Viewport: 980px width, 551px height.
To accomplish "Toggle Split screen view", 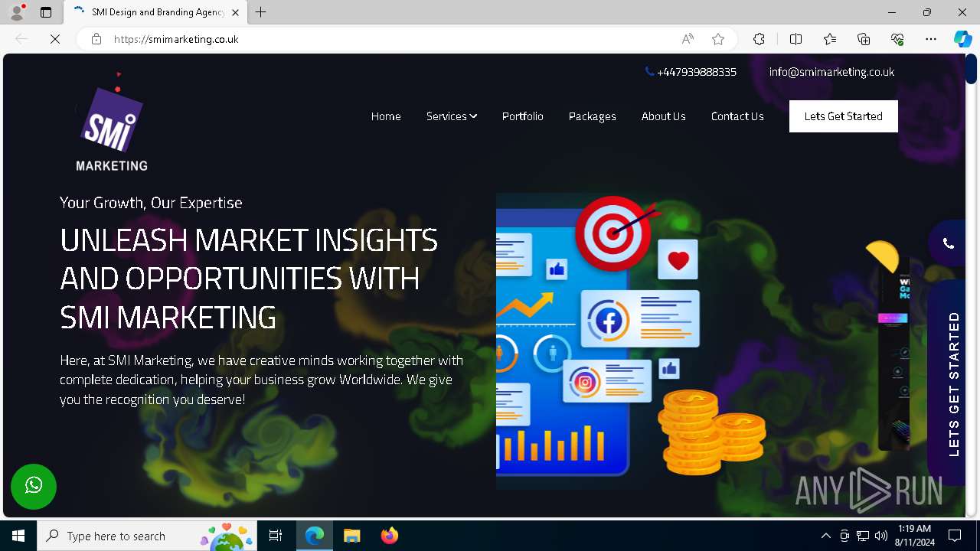I will point(796,39).
